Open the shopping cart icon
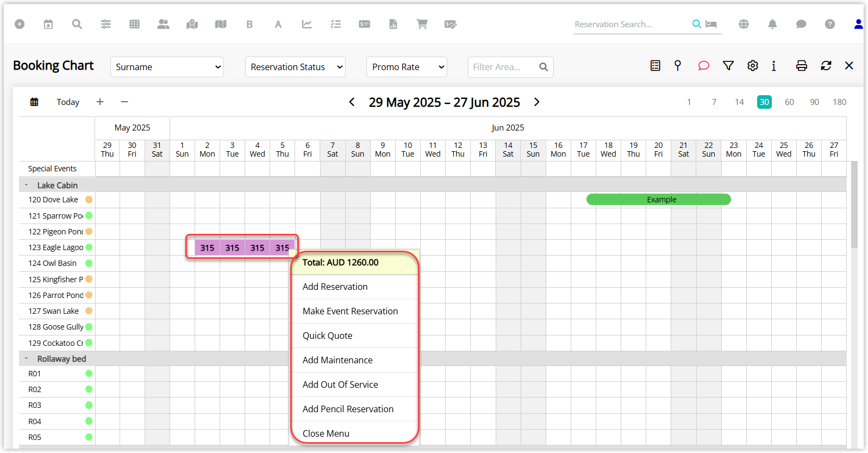The width and height of the screenshot is (868, 453). [x=422, y=24]
